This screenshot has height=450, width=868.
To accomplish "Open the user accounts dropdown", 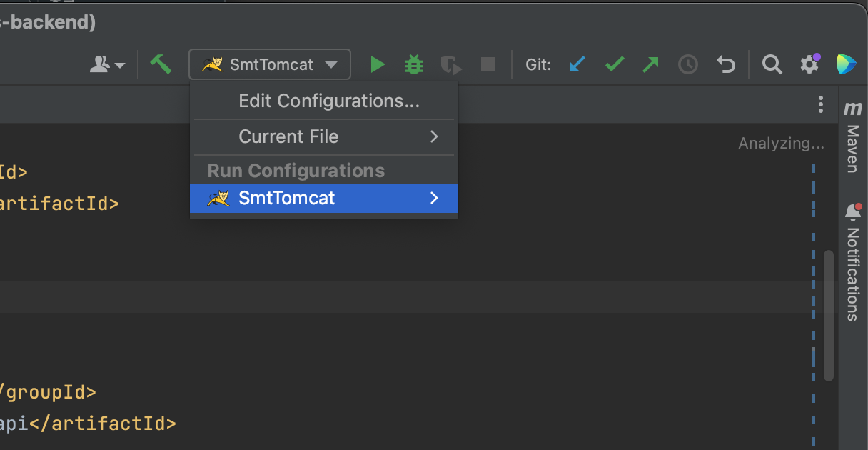I will (x=107, y=65).
